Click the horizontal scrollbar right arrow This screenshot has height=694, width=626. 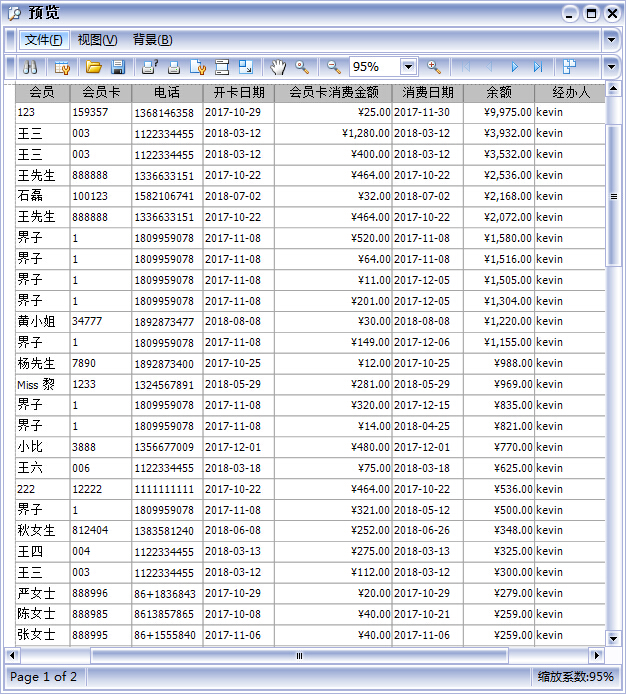(x=596, y=656)
